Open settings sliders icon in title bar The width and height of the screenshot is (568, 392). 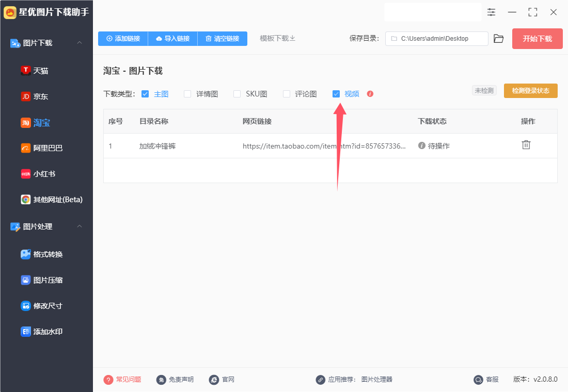pos(491,12)
